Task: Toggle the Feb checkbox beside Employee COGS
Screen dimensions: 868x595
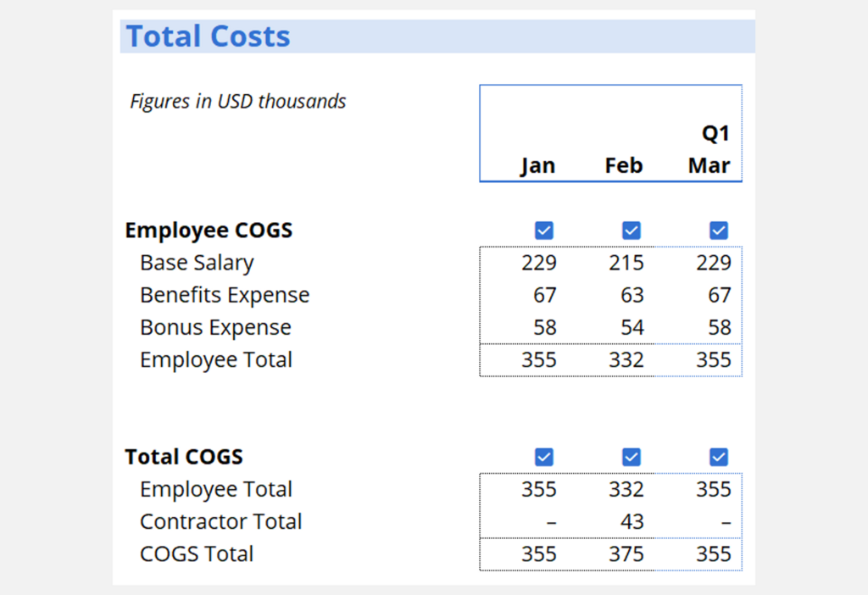Action: [x=632, y=231]
